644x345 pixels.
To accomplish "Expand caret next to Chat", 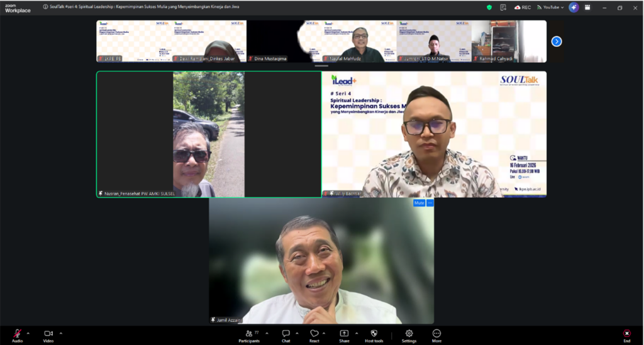I will tap(297, 333).
